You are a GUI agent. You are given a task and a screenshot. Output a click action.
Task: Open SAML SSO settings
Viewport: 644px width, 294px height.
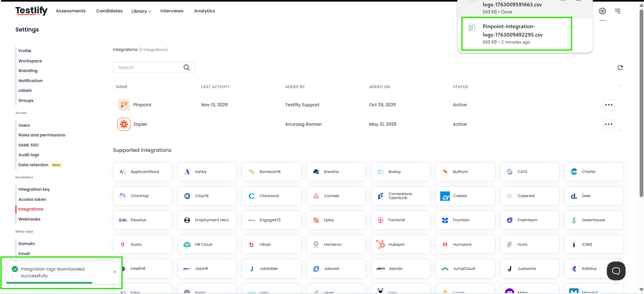tap(28, 145)
